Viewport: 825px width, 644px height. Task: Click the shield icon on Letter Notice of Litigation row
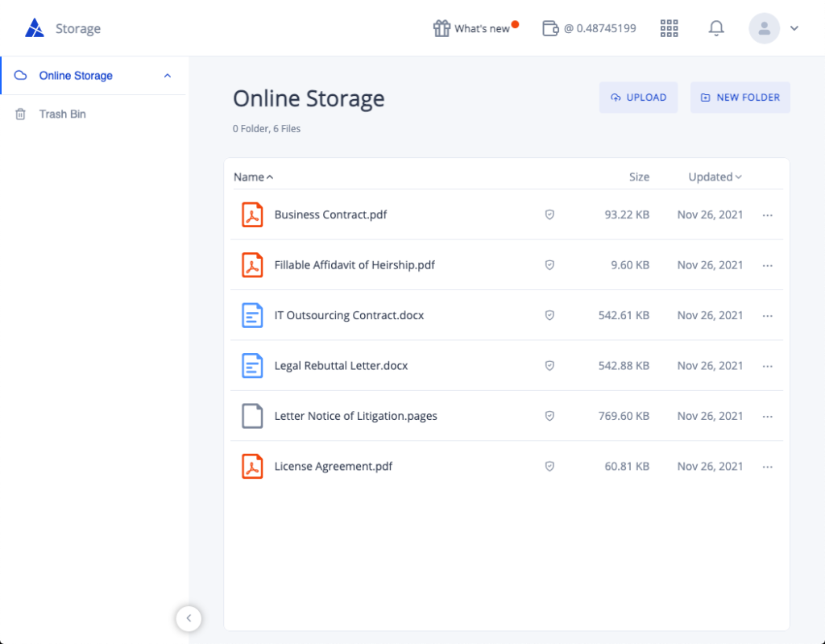pyautogui.click(x=549, y=416)
